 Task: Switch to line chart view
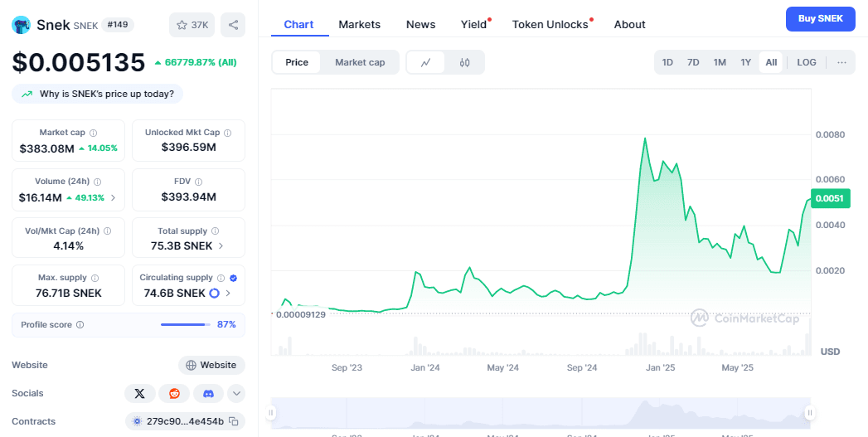coord(425,62)
